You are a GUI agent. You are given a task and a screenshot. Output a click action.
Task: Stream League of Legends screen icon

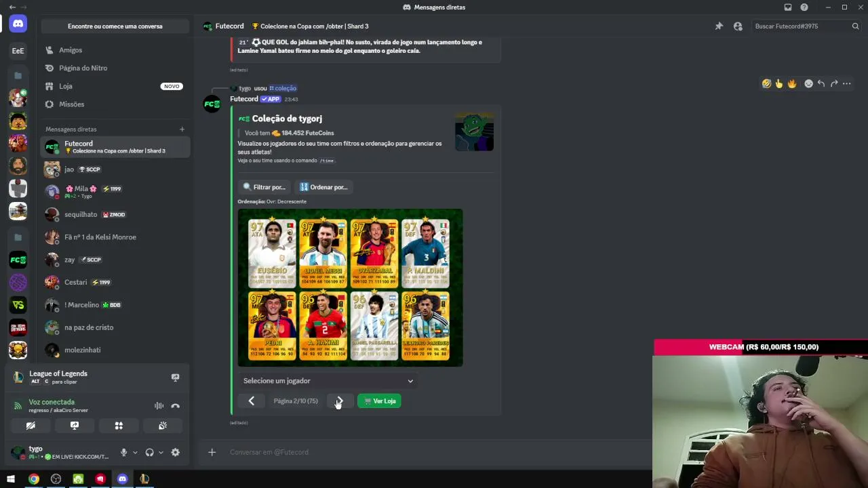[x=176, y=378]
